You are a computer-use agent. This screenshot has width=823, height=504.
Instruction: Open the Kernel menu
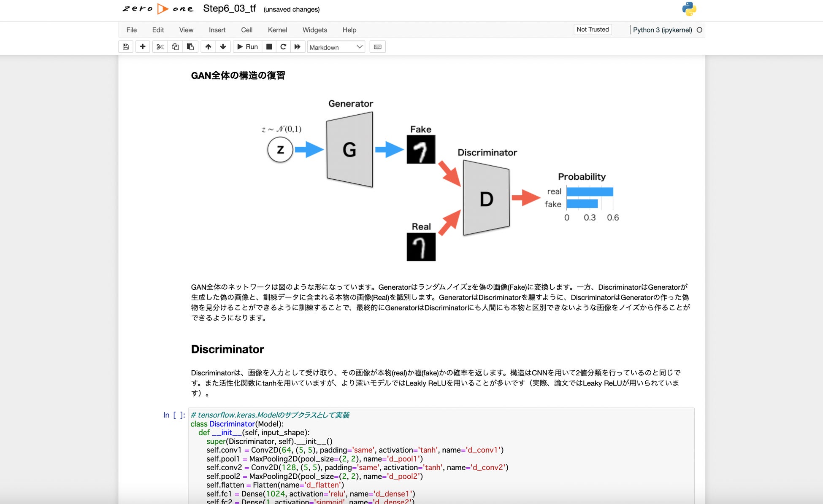pyautogui.click(x=277, y=30)
